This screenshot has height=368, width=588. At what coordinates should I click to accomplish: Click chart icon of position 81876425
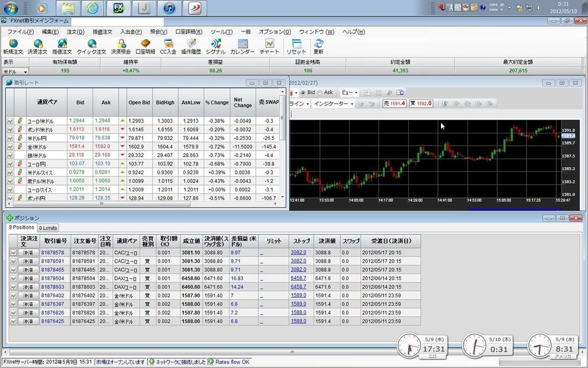tap(13, 321)
